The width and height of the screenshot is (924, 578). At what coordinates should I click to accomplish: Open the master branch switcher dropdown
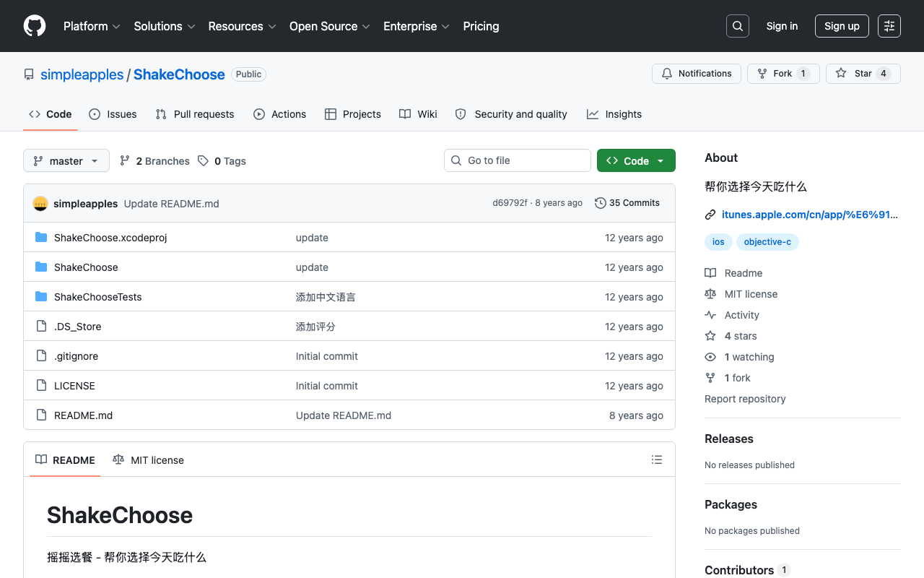coord(66,160)
